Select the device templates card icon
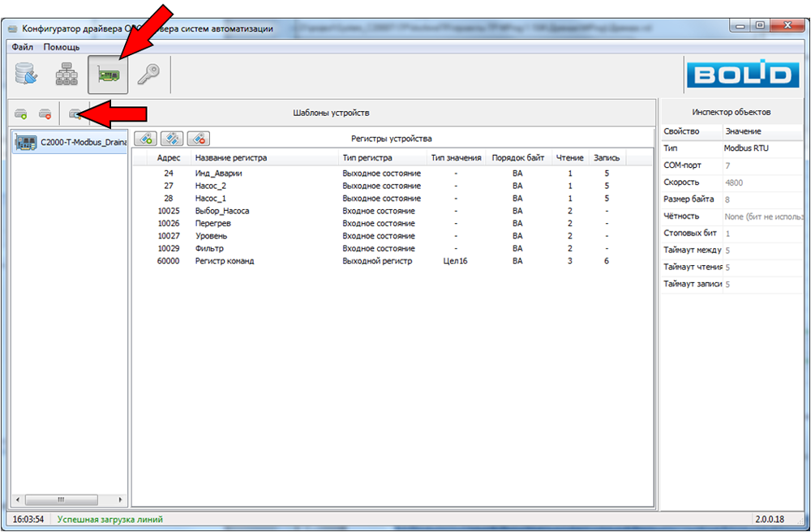Screen dimensions: 811x532 [109, 75]
